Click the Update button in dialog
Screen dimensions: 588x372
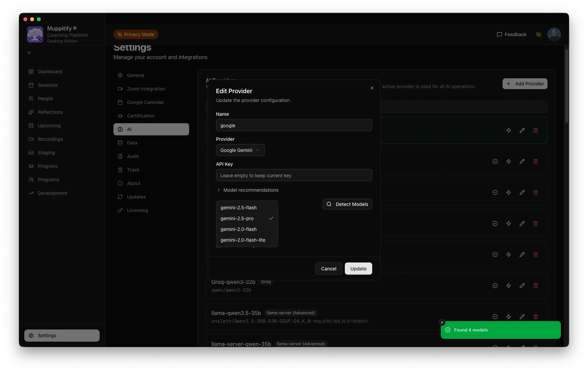tap(358, 269)
